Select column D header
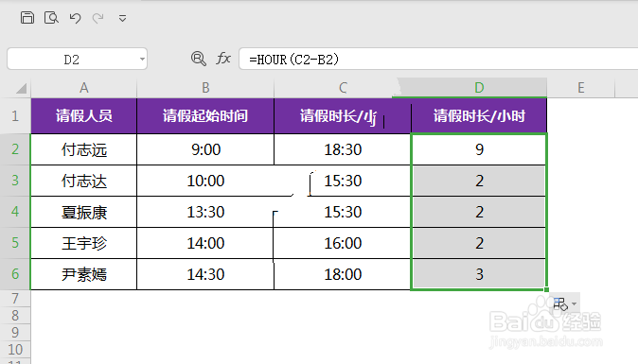Viewport: 638px width, 364px height. click(479, 88)
